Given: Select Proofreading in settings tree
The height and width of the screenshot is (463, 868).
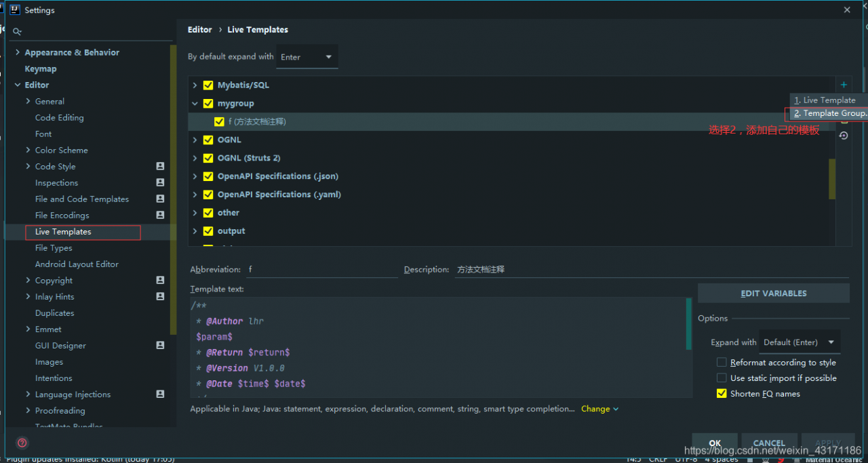Looking at the screenshot, I should 60,411.
